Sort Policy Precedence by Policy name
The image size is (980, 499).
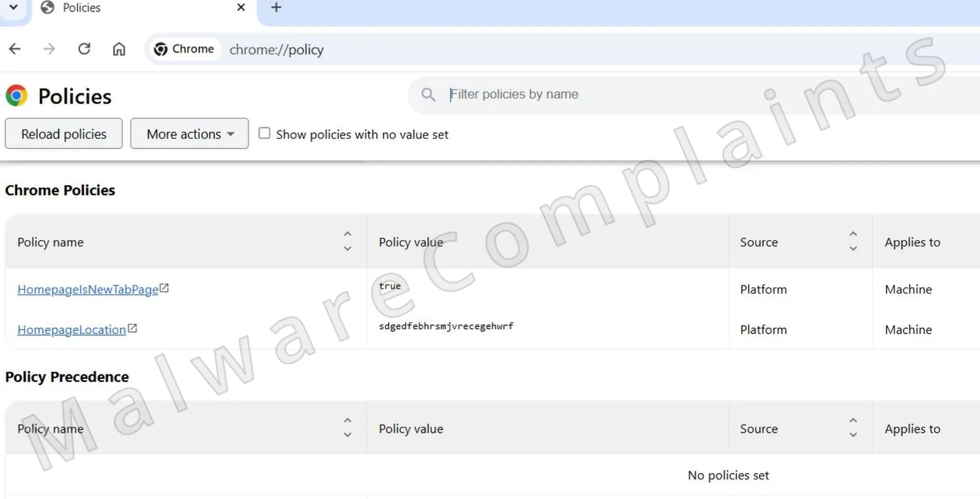coord(348,428)
